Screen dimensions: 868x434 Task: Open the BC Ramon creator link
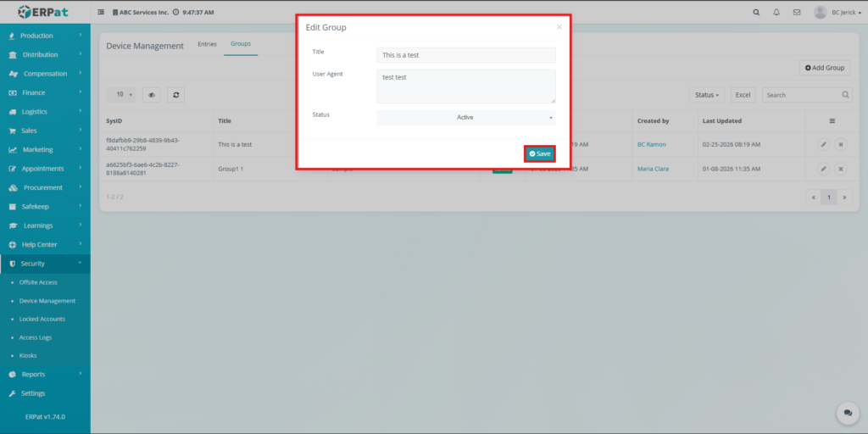coord(651,145)
